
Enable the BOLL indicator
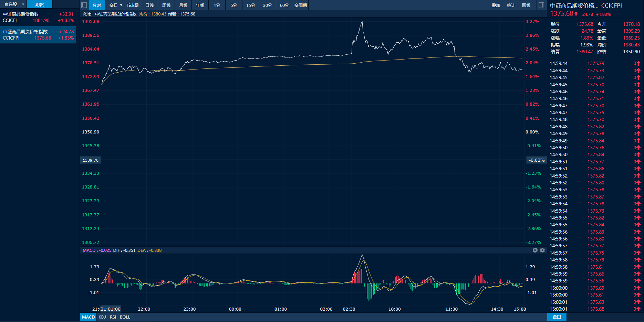125,317
